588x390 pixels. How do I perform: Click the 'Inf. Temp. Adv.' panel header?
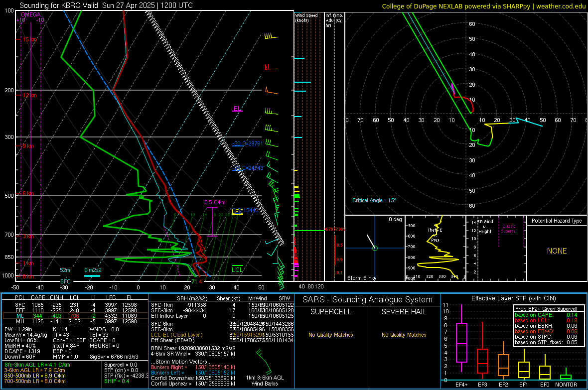(334, 20)
